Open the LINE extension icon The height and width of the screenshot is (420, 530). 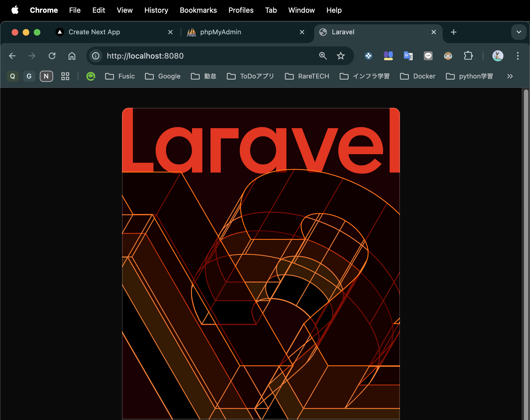pyautogui.click(x=428, y=56)
